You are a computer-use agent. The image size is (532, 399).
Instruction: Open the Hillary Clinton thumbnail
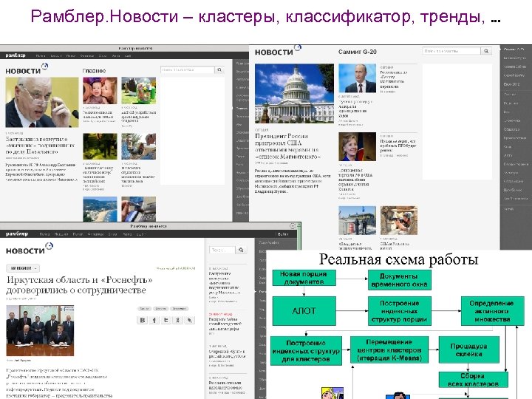tap(358, 146)
